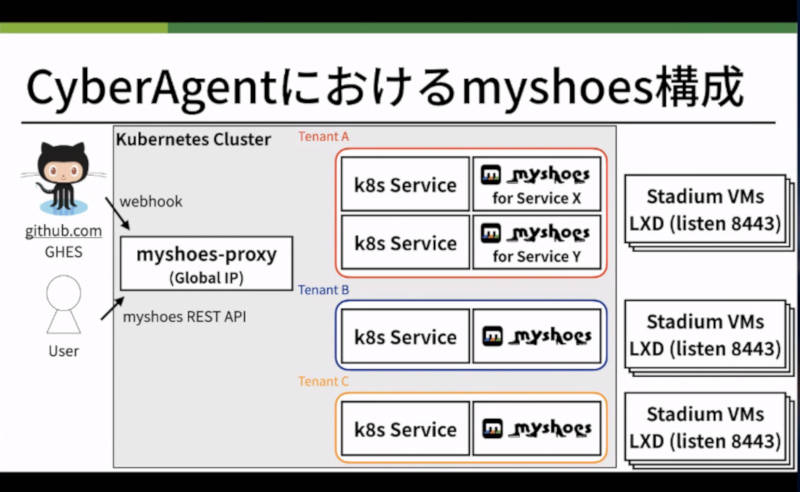The width and height of the screenshot is (800, 492).
Task: Click the slide title 'CyberAgentにおけるmyshoes構成'
Action: coord(385,88)
